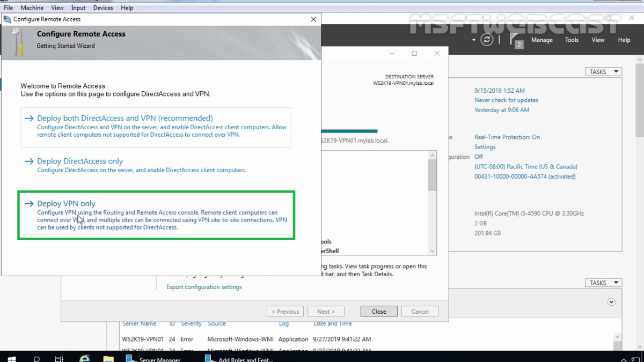
Task: Open the upper TASKS dropdown
Action: 603,72
